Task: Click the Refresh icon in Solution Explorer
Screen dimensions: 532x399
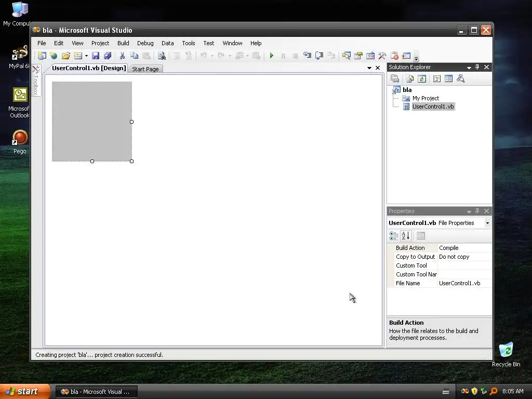Action: coord(422,79)
